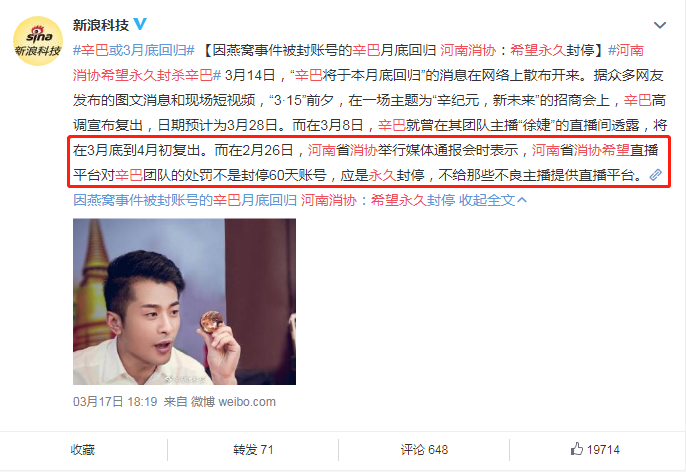Open the Sina Tech profile avatar
686x472 pixels.
coord(38,41)
